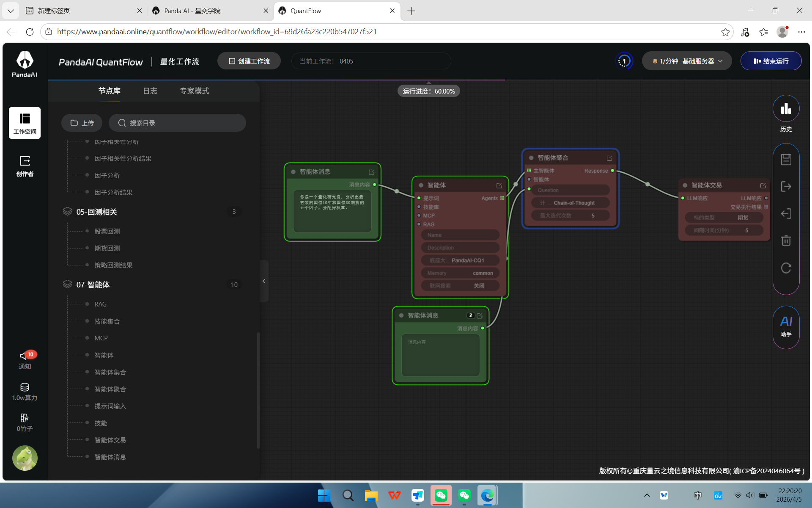Click the trash delete icon in right toolbar
812x508 pixels.
tap(786, 241)
